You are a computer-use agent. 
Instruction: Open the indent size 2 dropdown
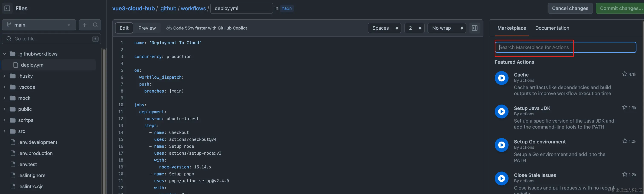pyautogui.click(x=414, y=28)
